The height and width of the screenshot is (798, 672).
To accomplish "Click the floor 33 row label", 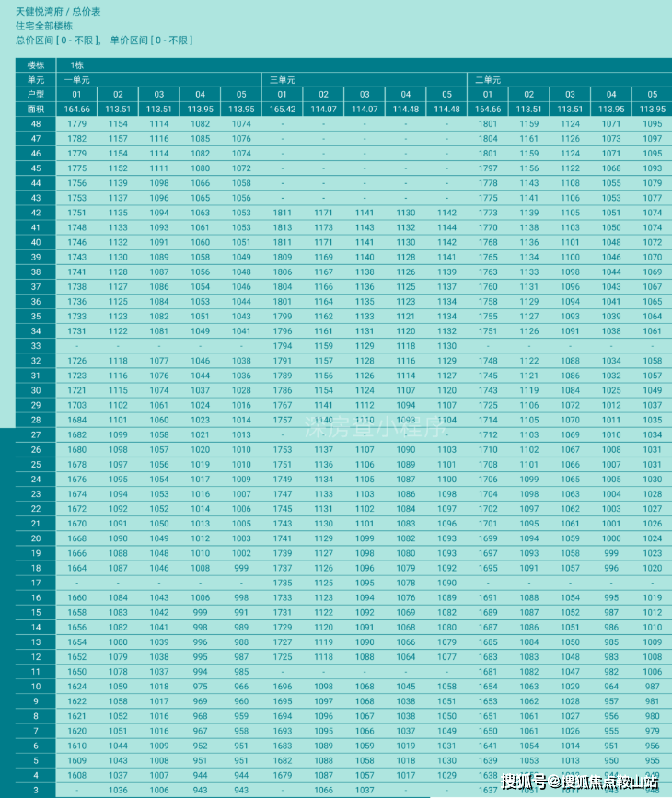I will click(36, 346).
